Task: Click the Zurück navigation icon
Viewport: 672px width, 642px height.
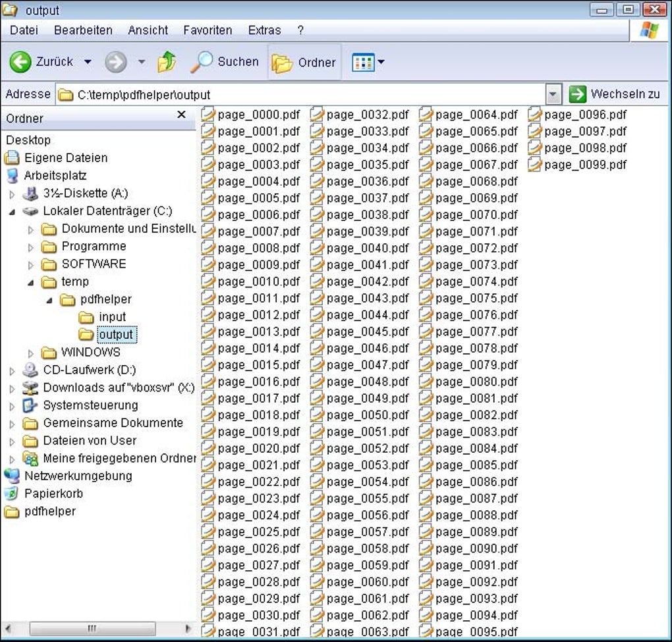Action: (x=20, y=61)
